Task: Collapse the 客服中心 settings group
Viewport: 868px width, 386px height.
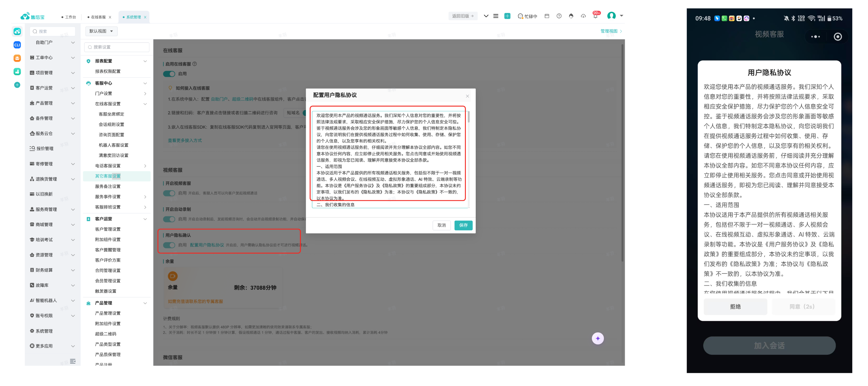Action: pyautogui.click(x=145, y=83)
